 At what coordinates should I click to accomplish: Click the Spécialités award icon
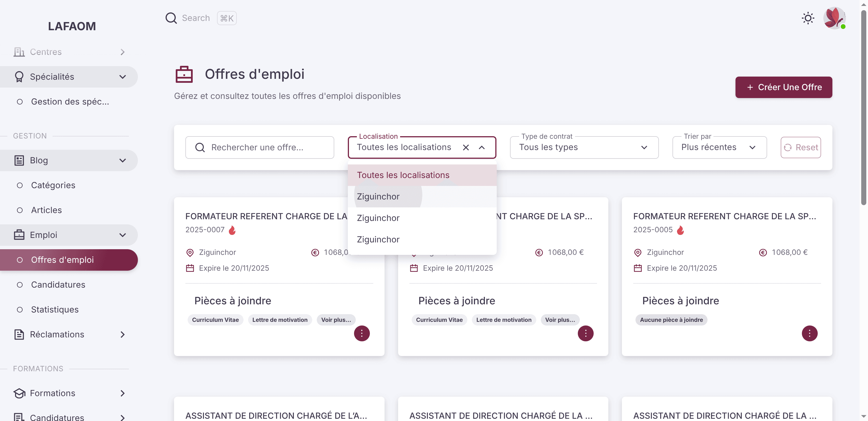19,77
